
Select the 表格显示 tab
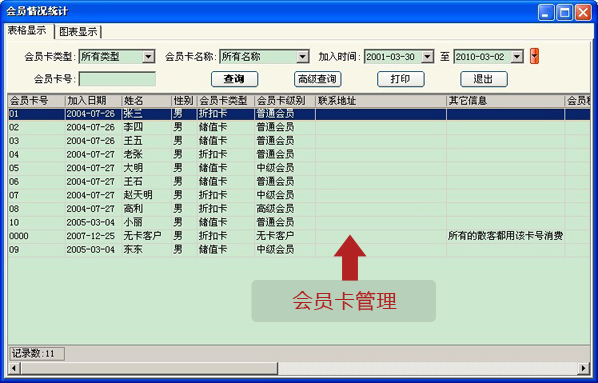[27, 31]
